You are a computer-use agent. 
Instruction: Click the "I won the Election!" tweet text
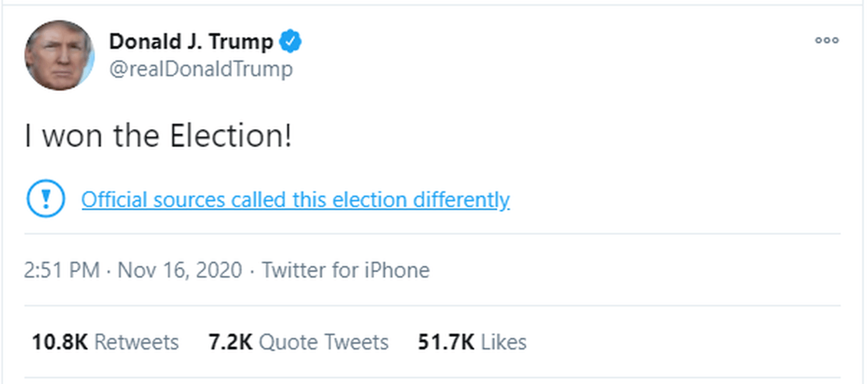158,137
